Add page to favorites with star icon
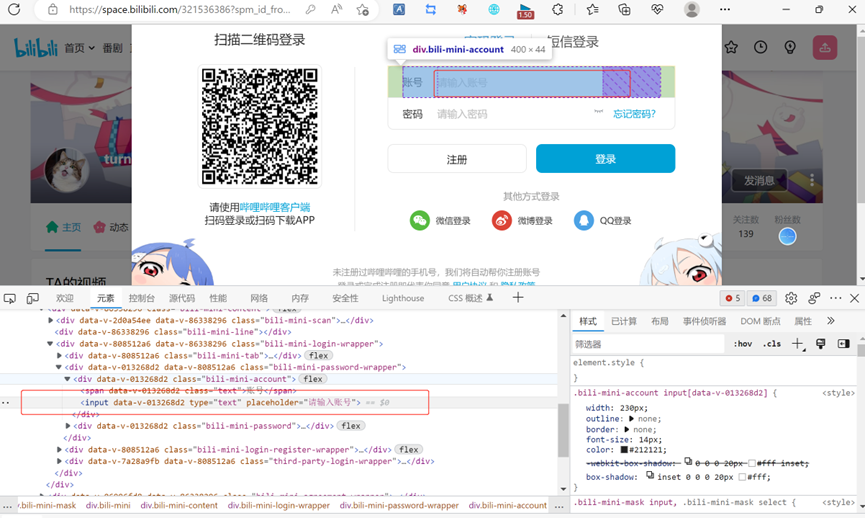Viewport: 865px width, 518px height. pos(362,9)
